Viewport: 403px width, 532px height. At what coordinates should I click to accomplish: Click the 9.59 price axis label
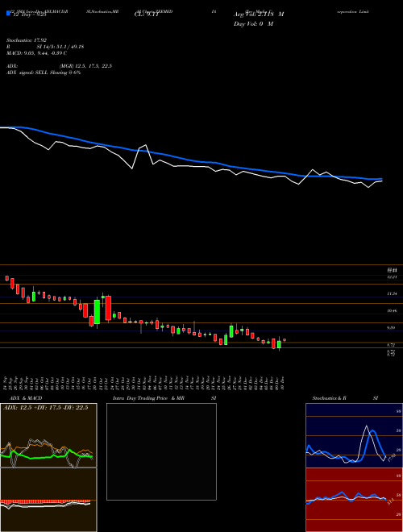[x=392, y=328]
